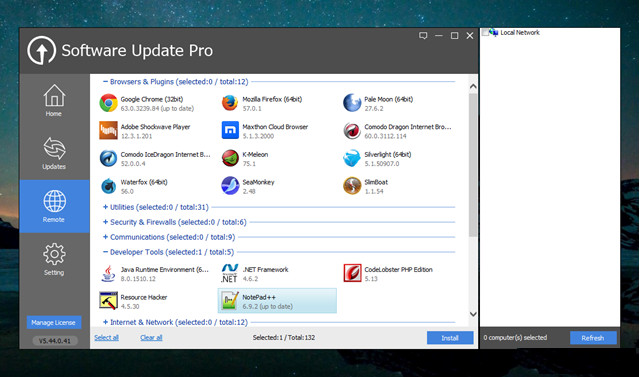
Task: Click the Comodo IceDragon icon
Action: tap(108, 158)
